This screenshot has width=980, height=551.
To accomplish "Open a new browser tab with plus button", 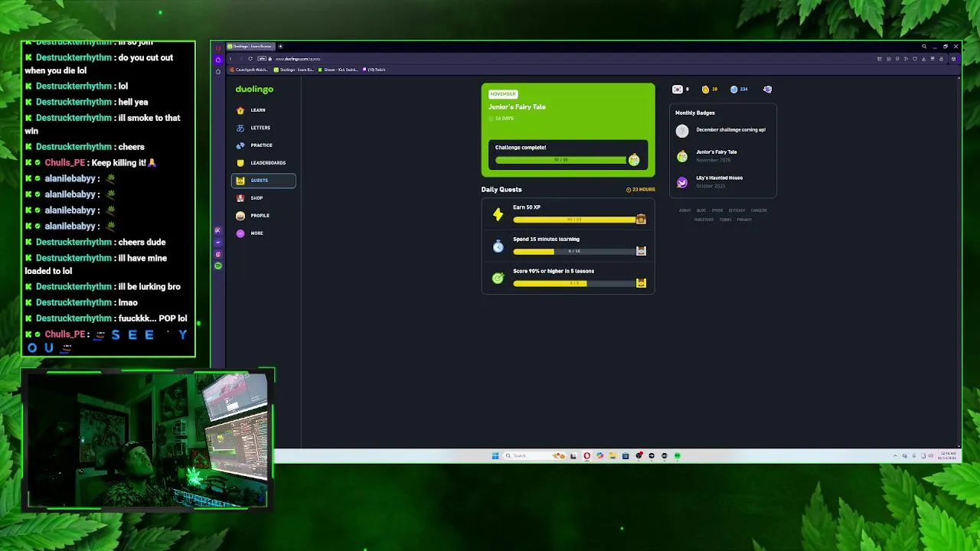I will point(280,47).
